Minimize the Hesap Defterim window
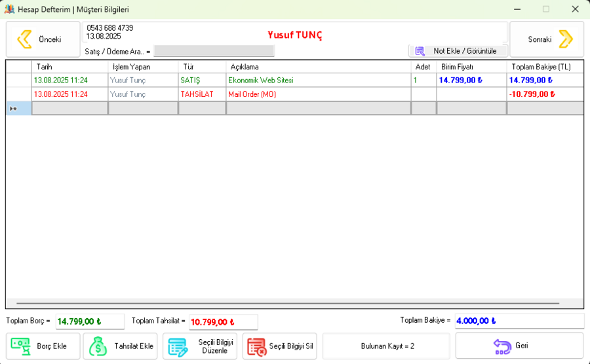The image size is (590, 364). click(517, 9)
